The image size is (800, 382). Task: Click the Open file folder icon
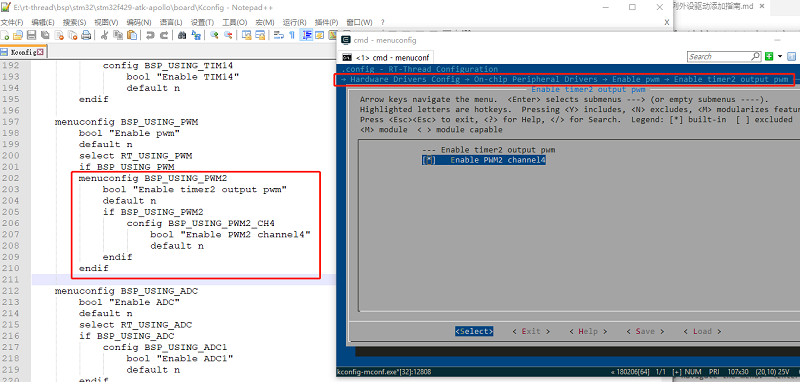pyautogui.click(x=18, y=35)
